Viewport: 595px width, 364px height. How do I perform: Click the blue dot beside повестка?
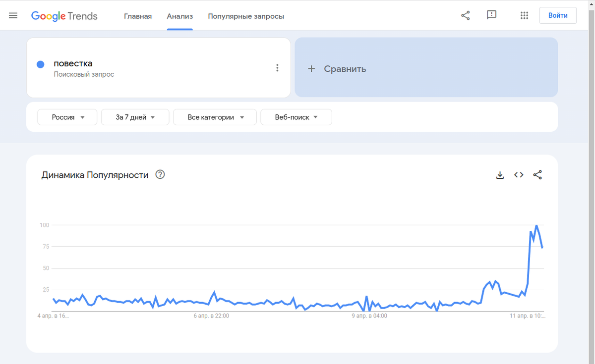(x=41, y=64)
